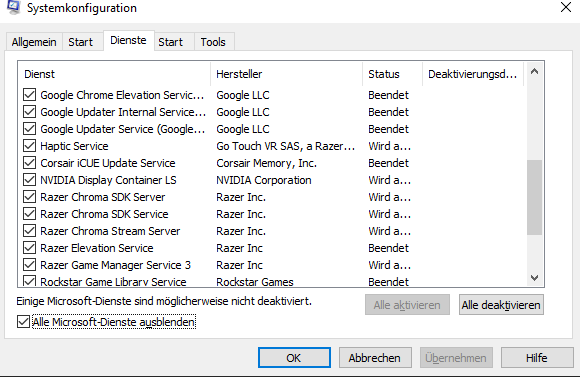
Task: Select Razer Game Manager Service 3 name
Action: [115, 265]
